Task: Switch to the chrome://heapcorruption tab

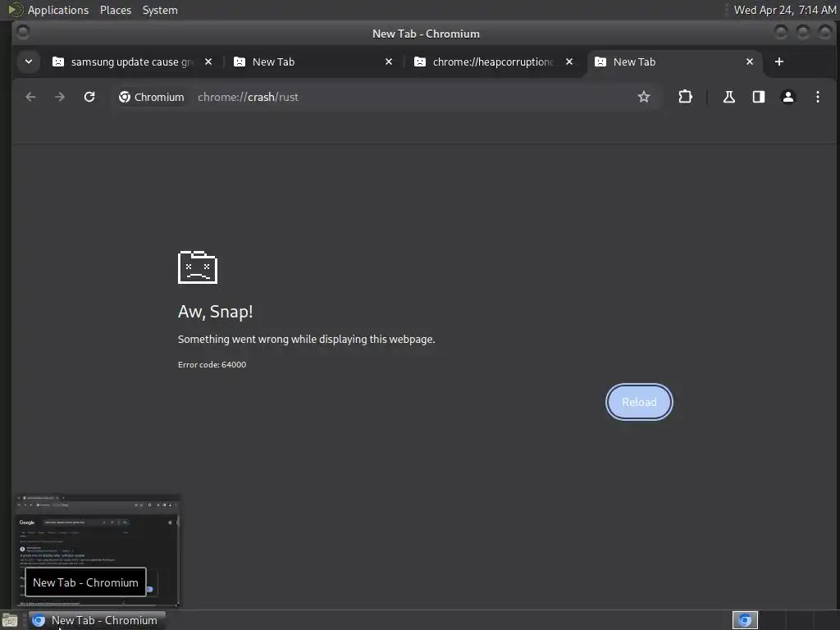Action: 493,62
